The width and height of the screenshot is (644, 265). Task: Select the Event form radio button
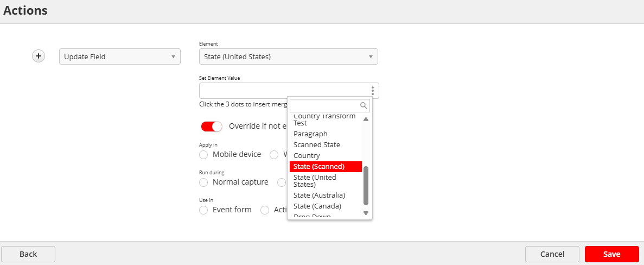[x=203, y=210]
